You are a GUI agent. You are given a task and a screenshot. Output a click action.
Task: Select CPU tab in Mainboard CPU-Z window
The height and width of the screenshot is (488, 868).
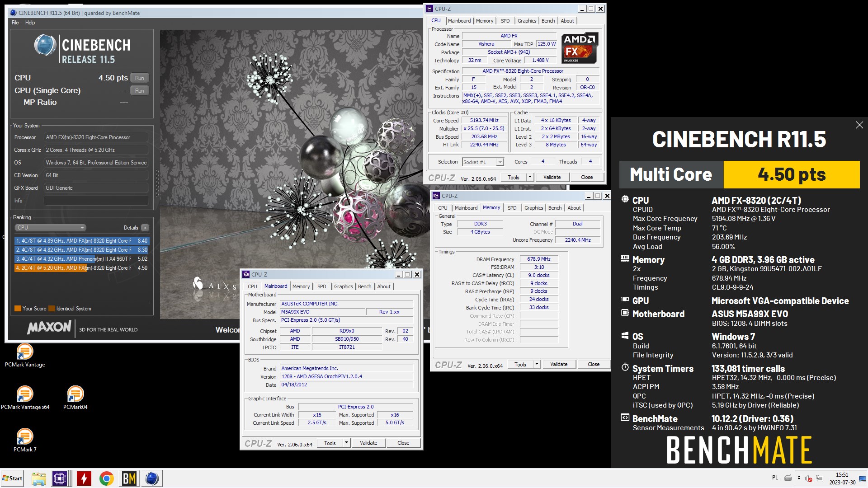click(x=253, y=286)
